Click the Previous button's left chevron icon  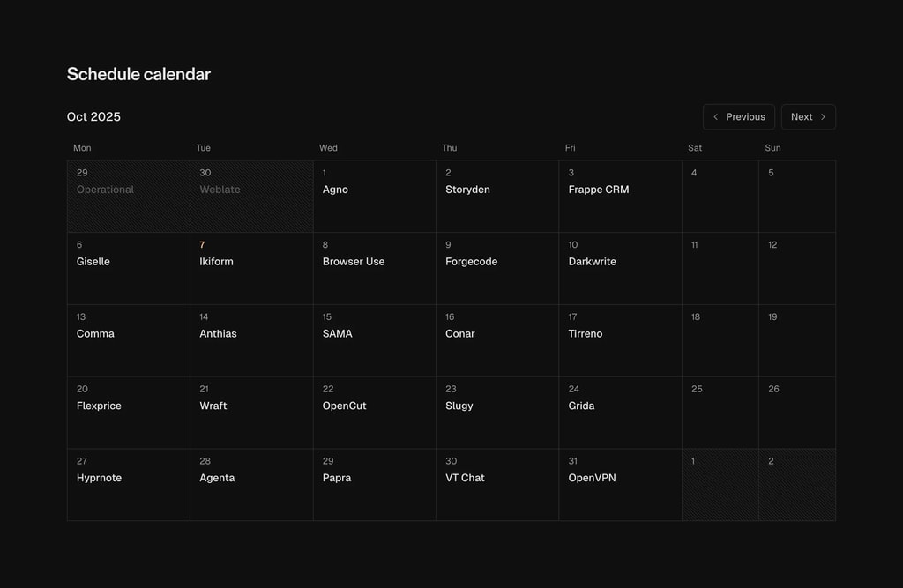[715, 116]
